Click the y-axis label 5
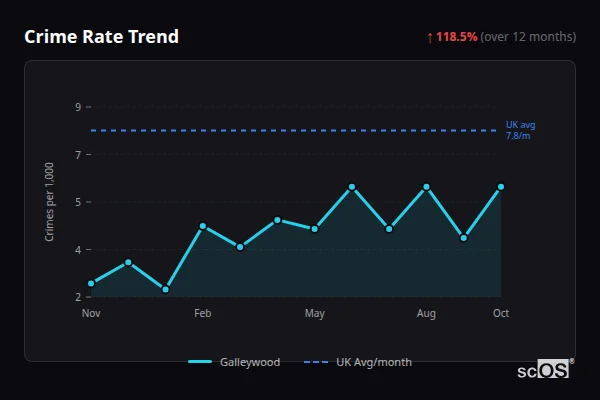This screenshot has height=400, width=600. pos(78,202)
